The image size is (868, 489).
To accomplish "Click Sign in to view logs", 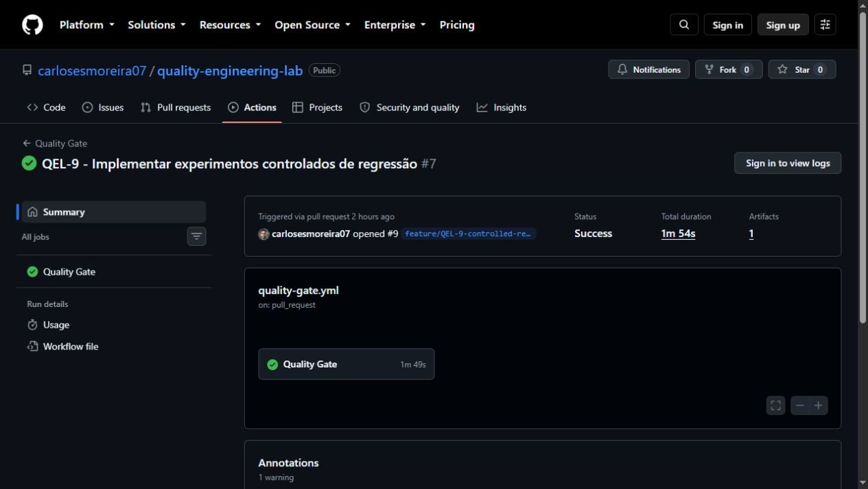I will pos(788,163).
